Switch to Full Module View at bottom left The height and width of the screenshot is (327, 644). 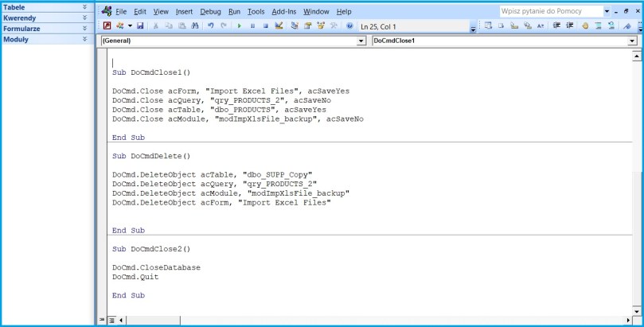(111, 320)
